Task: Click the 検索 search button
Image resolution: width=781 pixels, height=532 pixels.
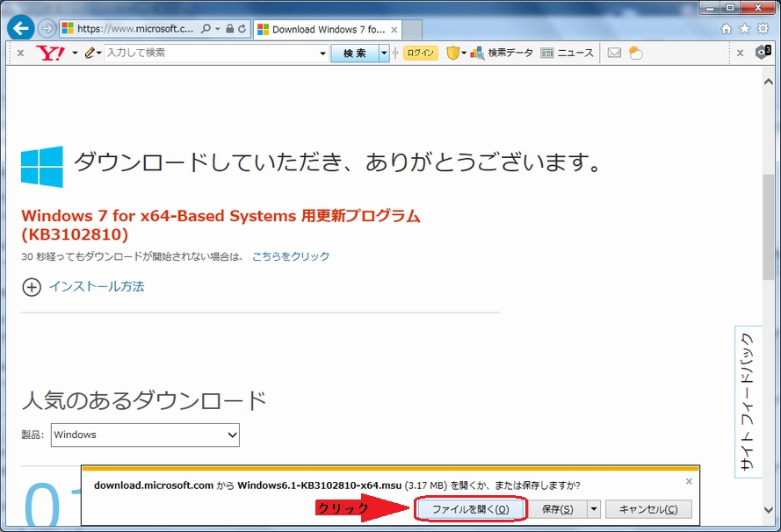Action: [x=355, y=53]
